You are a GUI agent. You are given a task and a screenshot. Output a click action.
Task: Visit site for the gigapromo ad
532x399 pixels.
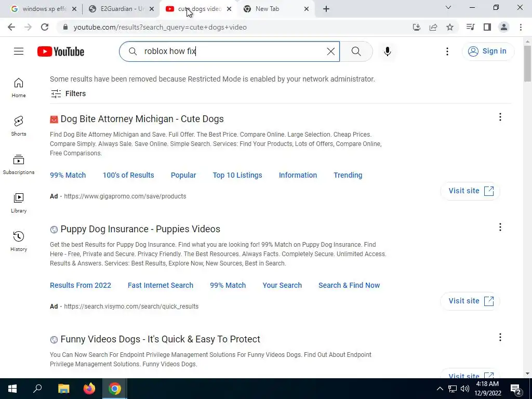[470, 191]
